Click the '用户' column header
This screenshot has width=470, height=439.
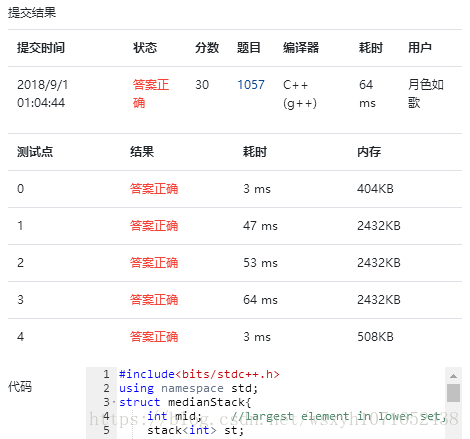point(420,48)
